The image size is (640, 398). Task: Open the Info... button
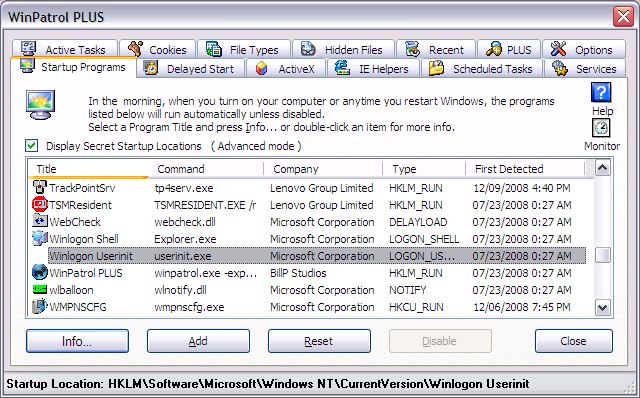77,341
